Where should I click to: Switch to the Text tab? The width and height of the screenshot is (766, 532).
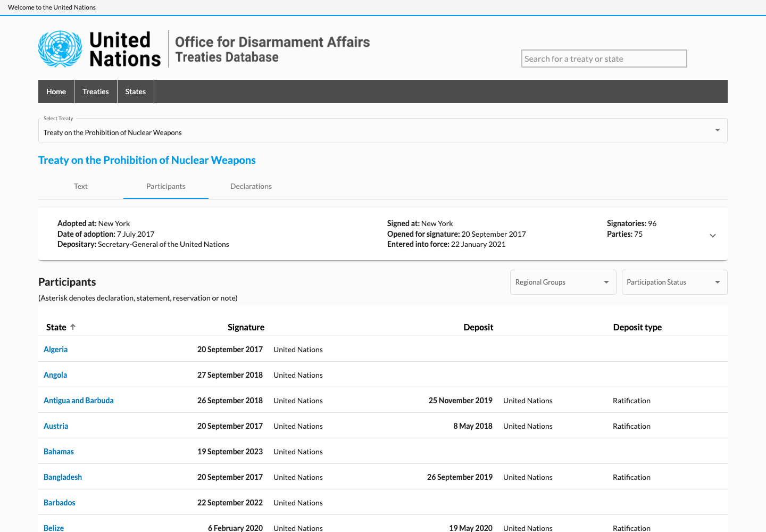tap(81, 186)
